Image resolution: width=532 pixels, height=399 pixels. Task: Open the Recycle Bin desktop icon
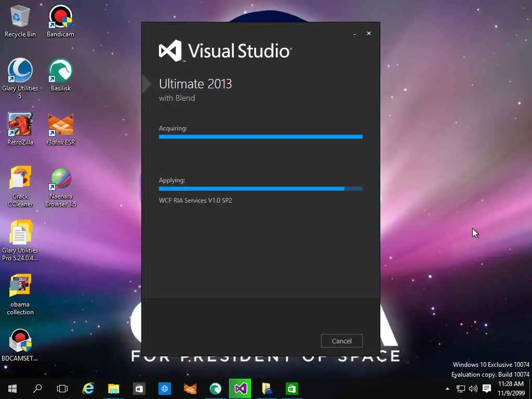coord(20,21)
